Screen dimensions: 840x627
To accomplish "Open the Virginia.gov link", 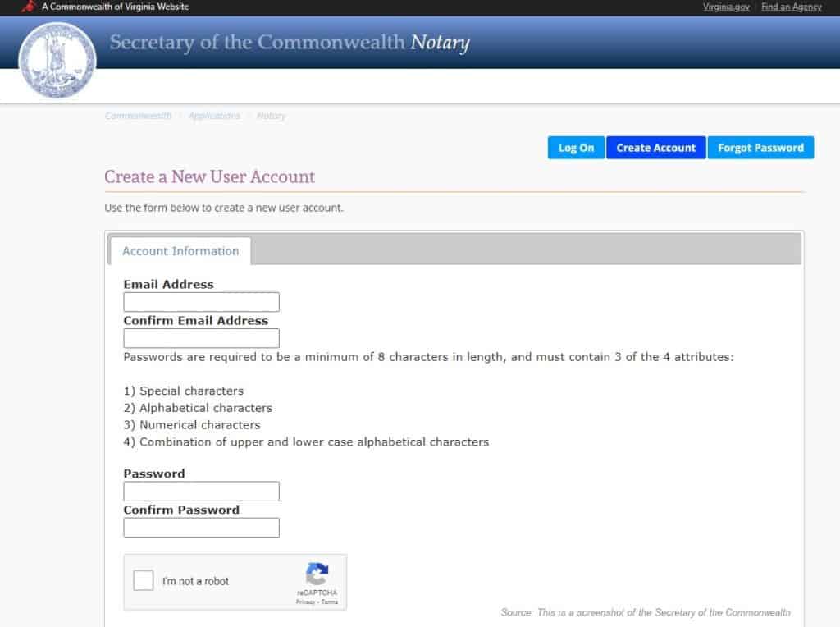I will pos(726,7).
